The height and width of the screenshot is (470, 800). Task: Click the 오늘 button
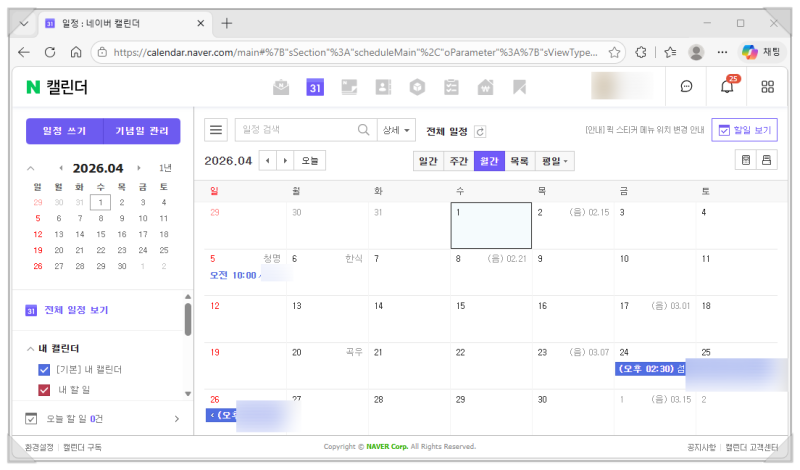[310, 161]
